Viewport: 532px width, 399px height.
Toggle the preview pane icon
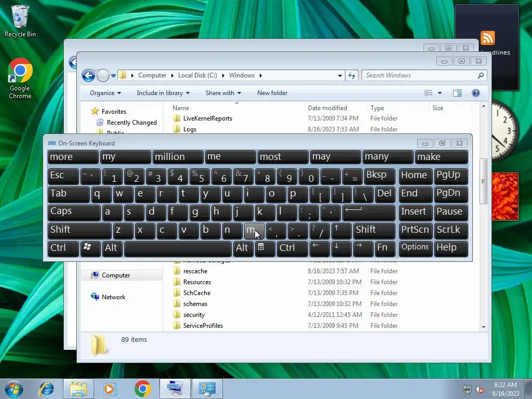[x=457, y=93]
